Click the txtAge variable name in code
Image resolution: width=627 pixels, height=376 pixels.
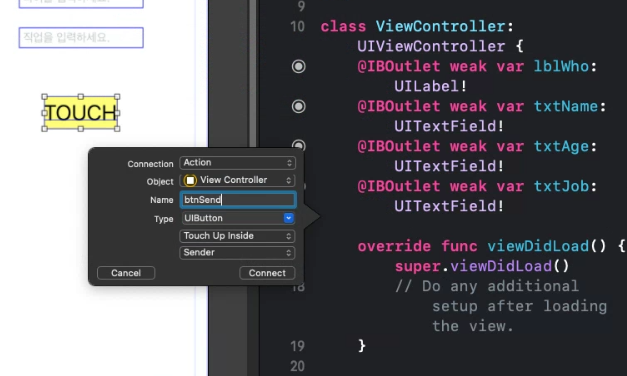pos(561,146)
